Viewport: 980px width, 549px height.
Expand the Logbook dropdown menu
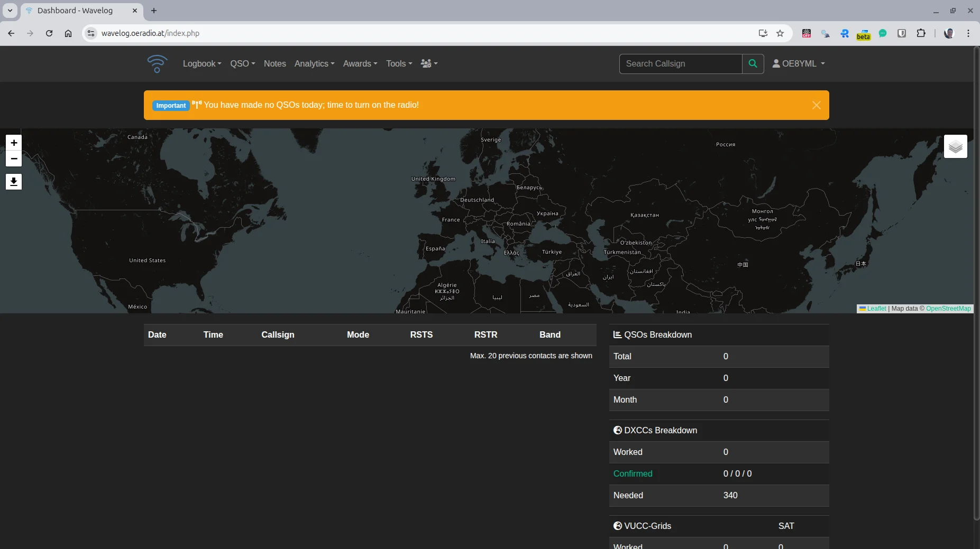coord(202,63)
